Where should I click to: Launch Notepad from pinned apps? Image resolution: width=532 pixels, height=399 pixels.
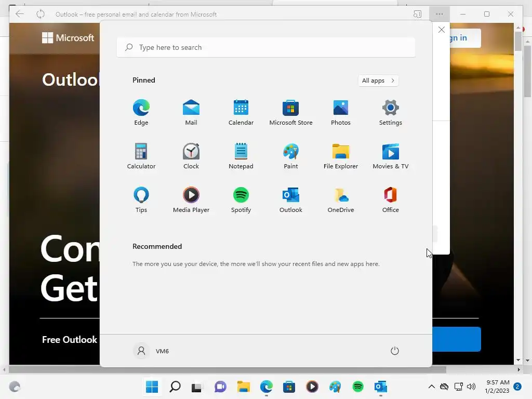[241, 156]
